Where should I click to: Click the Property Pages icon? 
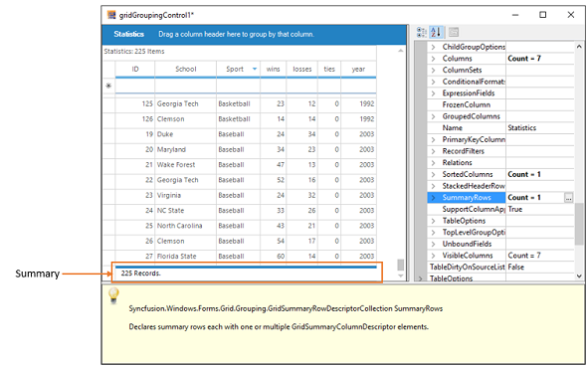pos(454,32)
